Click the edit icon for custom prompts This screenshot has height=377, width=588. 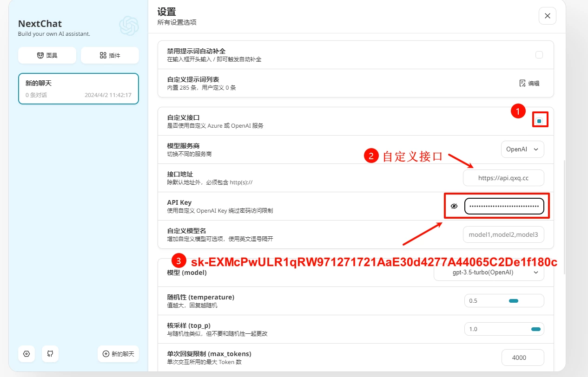coord(529,83)
